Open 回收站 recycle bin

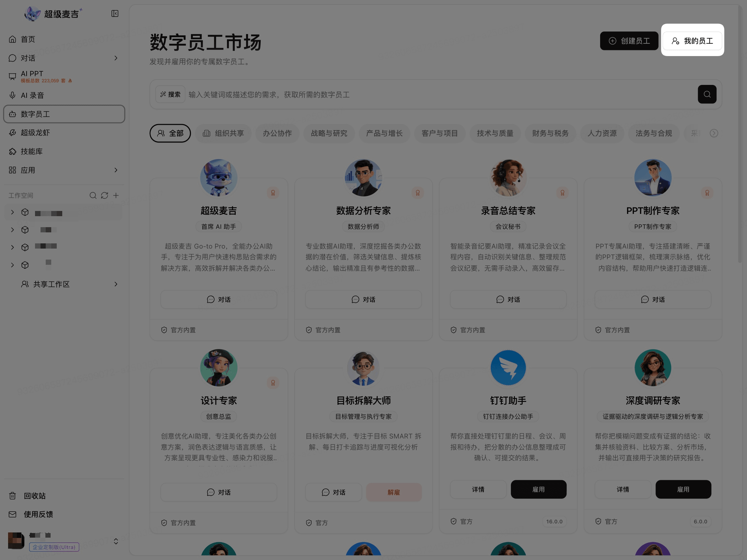click(64, 496)
